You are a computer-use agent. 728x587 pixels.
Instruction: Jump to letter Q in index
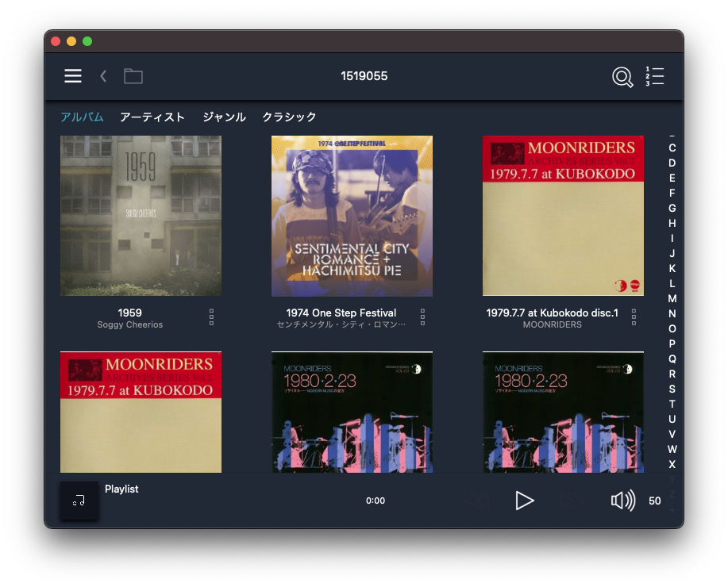(x=672, y=359)
